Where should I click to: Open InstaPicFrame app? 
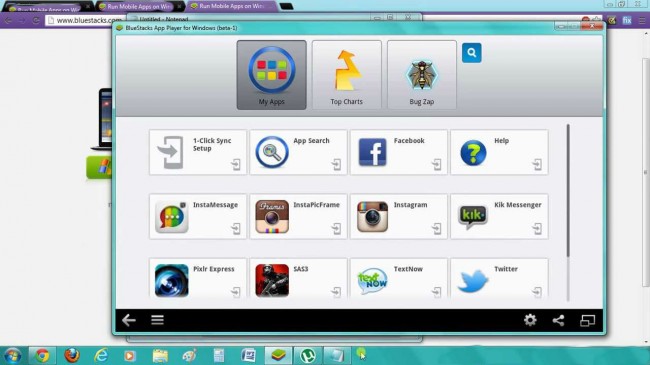point(298,217)
